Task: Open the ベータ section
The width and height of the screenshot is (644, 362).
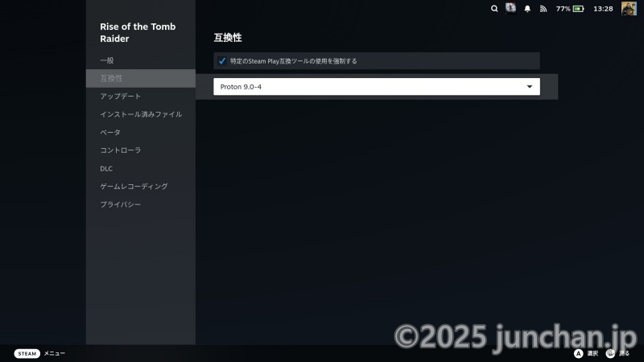Action: (x=140, y=132)
